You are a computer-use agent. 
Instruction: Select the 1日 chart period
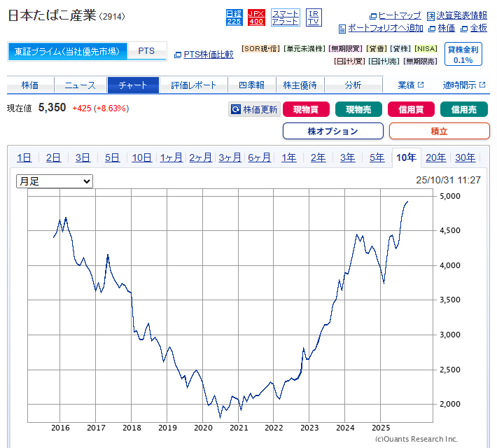[24, 157]
